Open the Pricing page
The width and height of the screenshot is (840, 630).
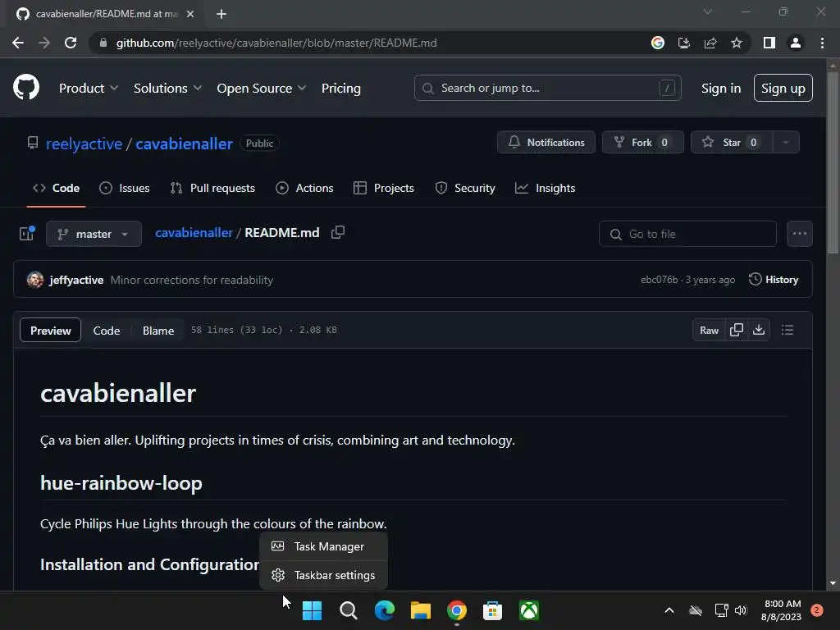click(340, 88)
